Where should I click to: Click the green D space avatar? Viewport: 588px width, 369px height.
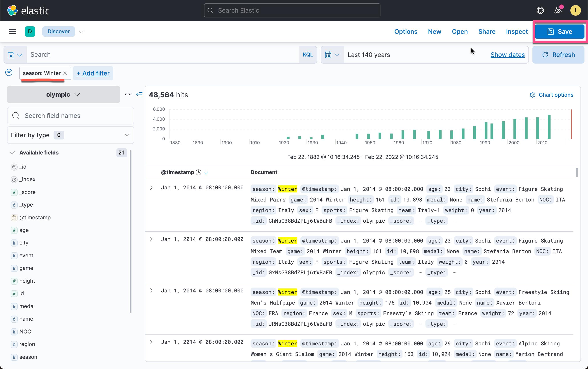click(x=30, y=32)
